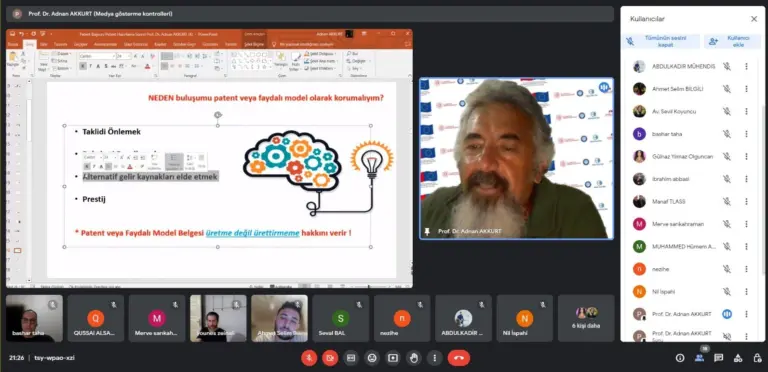
Task: Click the pin icon on Prof. Dr. Adnan AKKURT video
Action: (427, 231)
